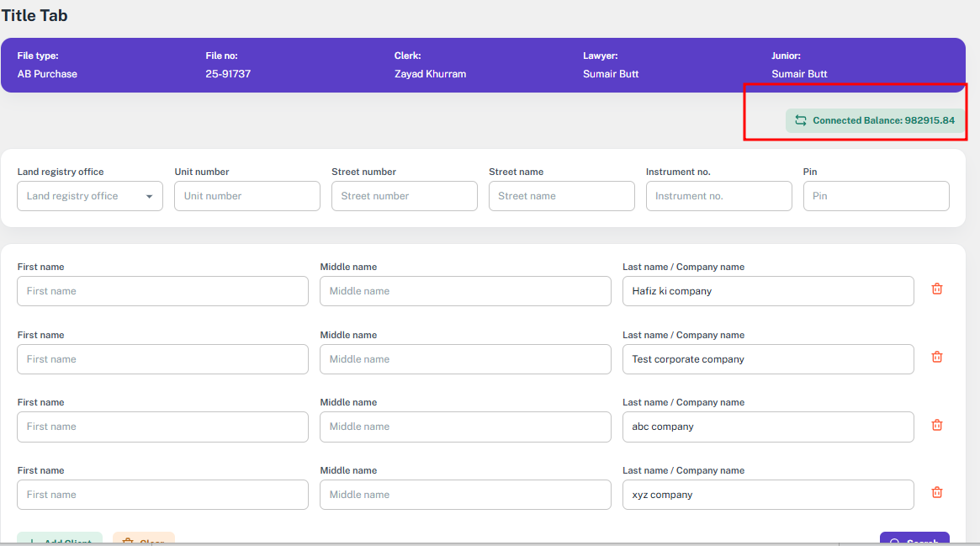Click the Connected Balance badge
This screenshot has width=980, height=546.
click(x=875, y=120)
